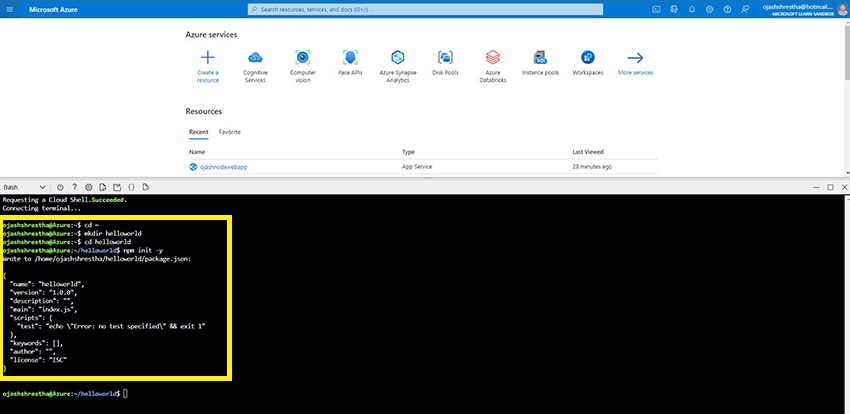Click the mkdir helloworld command line

pyautogui.click(x=72, y=233)
